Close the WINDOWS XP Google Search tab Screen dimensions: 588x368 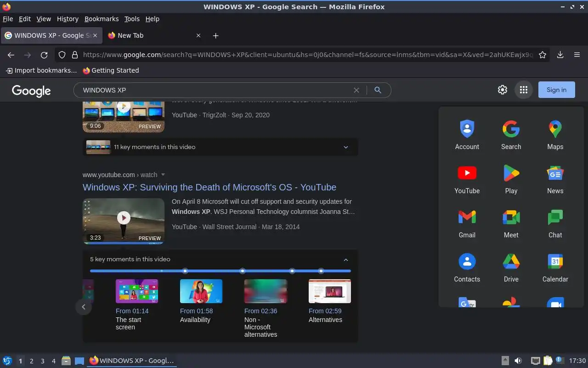tap(96, 35)
